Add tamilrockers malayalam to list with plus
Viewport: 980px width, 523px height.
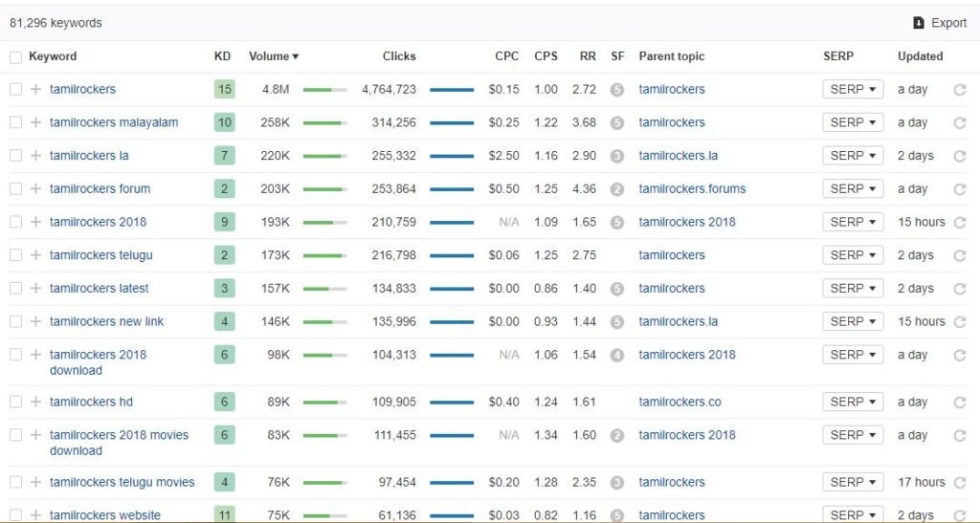35,122
